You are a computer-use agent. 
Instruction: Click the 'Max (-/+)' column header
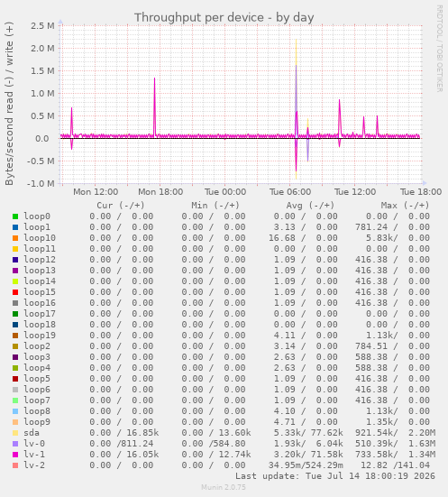(405, 206)
